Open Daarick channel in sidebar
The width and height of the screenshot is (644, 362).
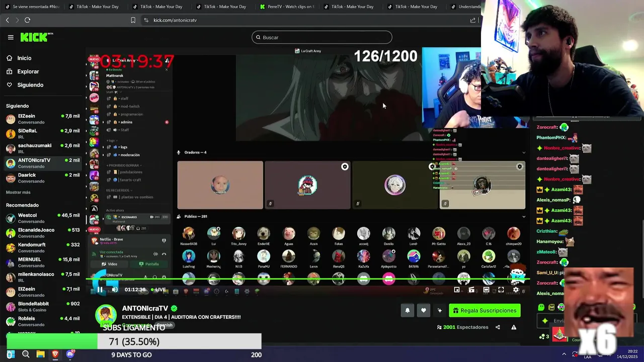click(43, 178)
